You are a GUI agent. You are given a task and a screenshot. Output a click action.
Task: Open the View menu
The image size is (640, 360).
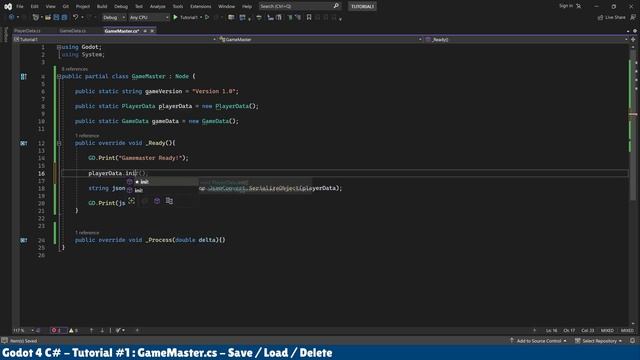(x=50, y=7)
